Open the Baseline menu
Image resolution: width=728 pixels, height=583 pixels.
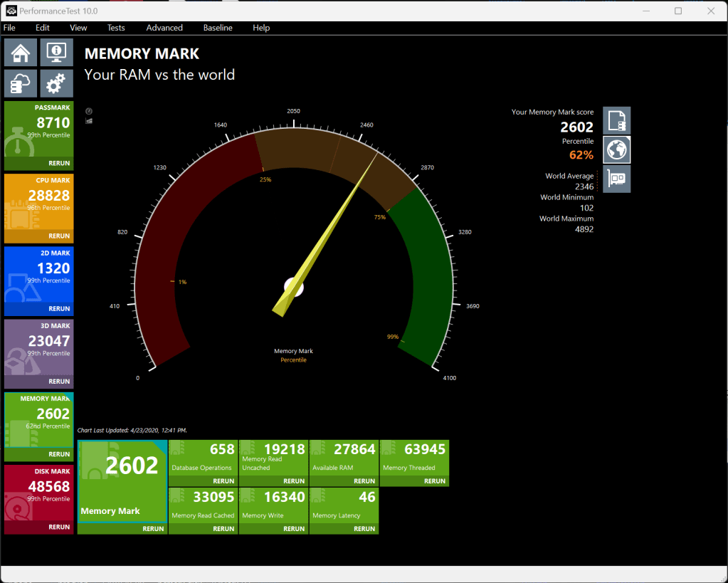click(x=218, y=28)
